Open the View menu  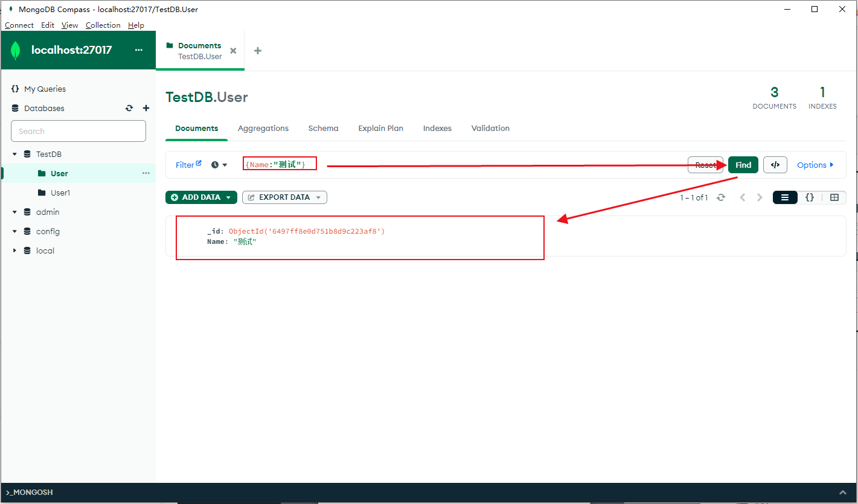click(x=70, y=25)
